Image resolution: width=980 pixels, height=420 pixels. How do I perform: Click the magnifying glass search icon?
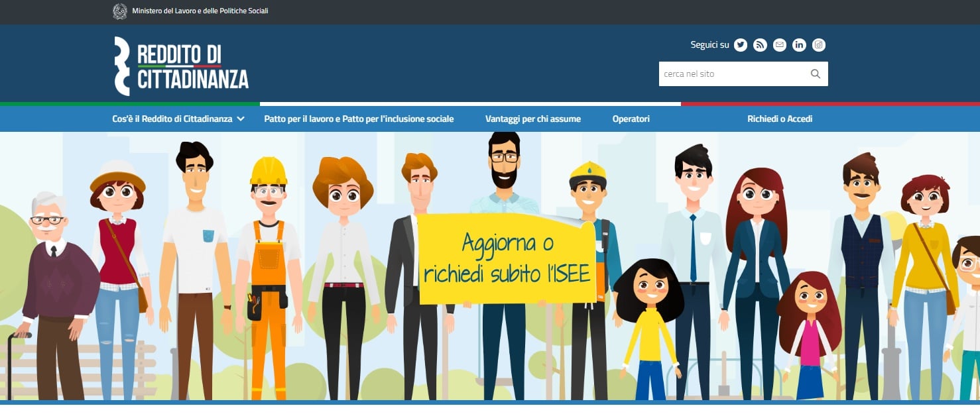(816, 74)
